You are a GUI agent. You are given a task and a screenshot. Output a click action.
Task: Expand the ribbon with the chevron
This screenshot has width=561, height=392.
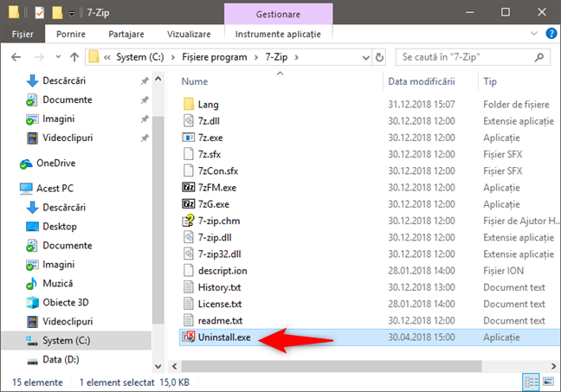(x=534, y=34)
